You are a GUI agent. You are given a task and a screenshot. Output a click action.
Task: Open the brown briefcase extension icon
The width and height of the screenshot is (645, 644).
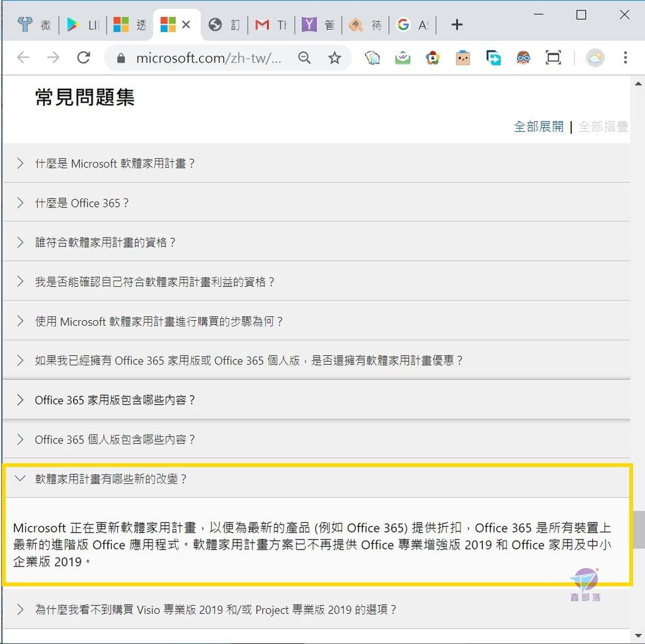(x=463, y=57)
